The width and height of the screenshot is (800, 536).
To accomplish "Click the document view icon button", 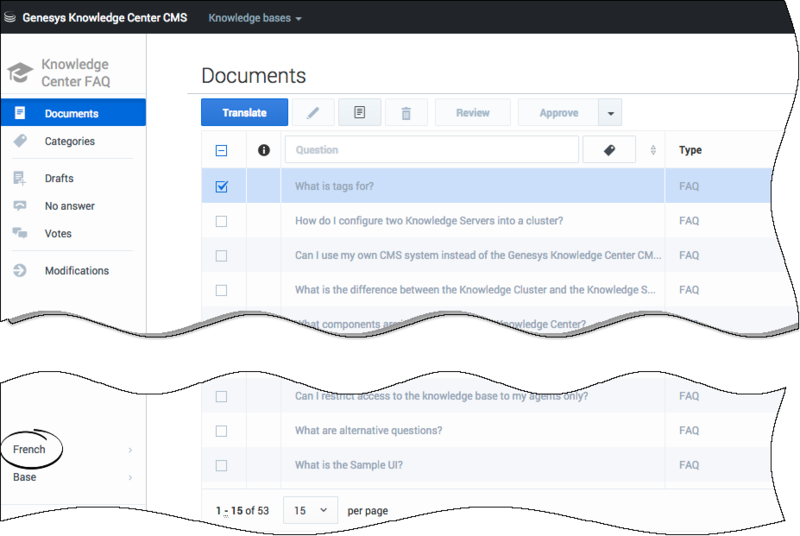I will 360,112.
